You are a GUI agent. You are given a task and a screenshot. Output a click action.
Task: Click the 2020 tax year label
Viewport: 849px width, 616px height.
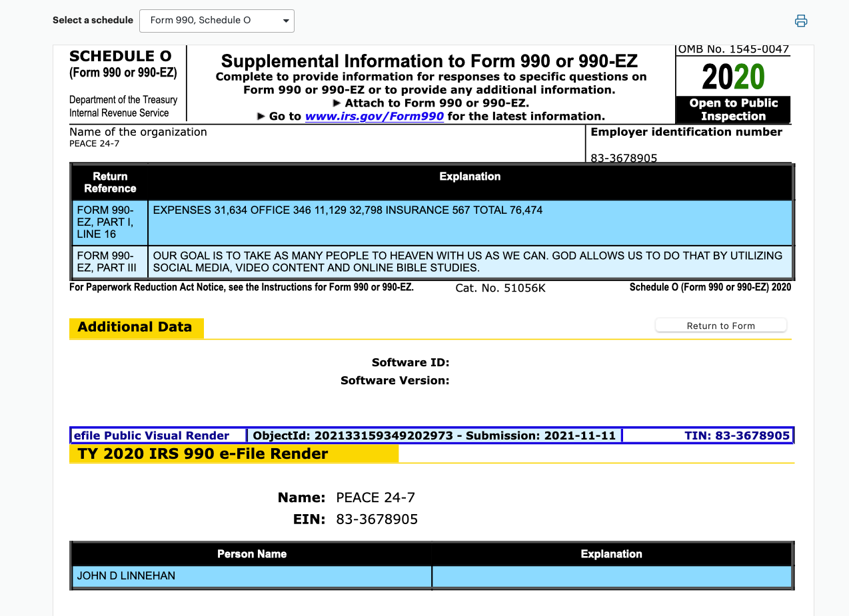point(733,78)
